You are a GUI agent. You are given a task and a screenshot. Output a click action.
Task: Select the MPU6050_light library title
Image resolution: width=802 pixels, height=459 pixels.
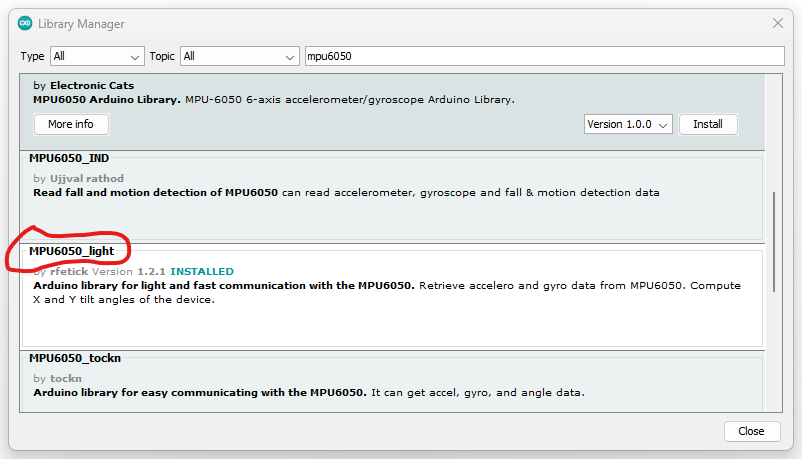click(71, 250)
